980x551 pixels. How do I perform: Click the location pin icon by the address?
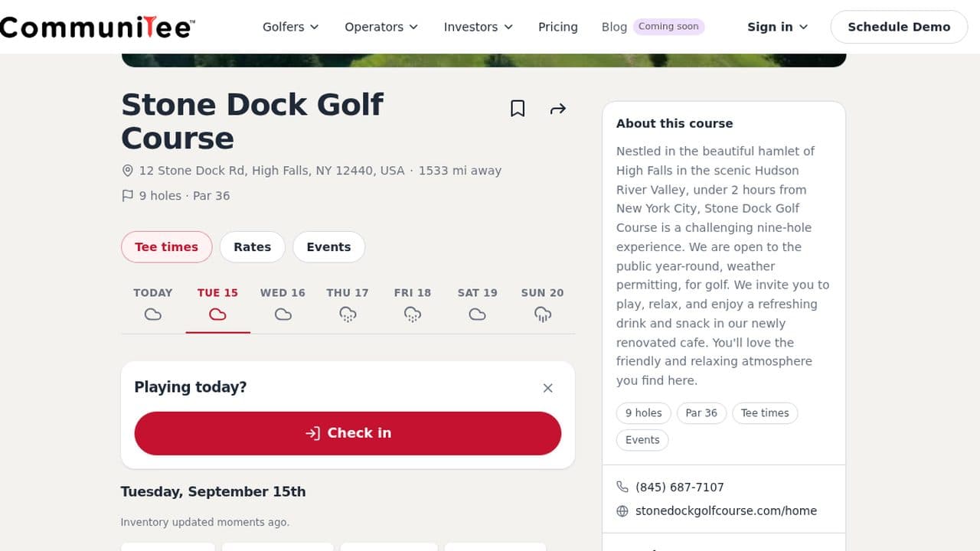point(127,171)
